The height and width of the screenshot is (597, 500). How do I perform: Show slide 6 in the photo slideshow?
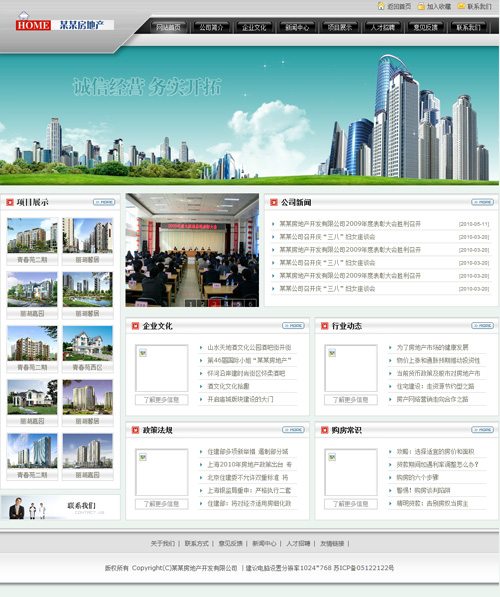pos(250,303)
